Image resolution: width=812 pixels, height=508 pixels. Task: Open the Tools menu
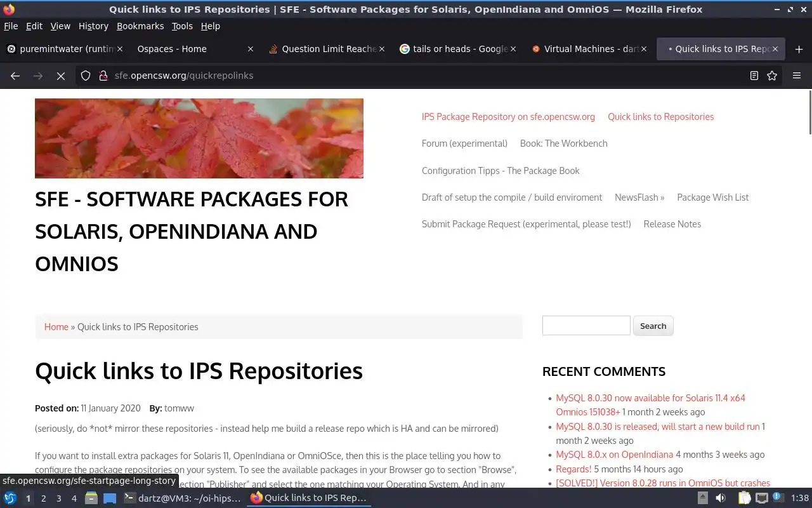pyautogui.click(x=182, y=26)
